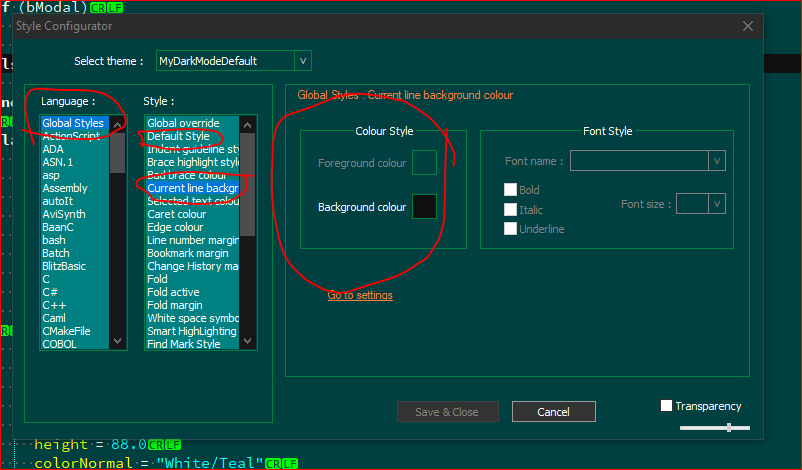Viewport: 802px width, 470px height.
Task: Select Caret colour style
Action: tap(192, 214)
